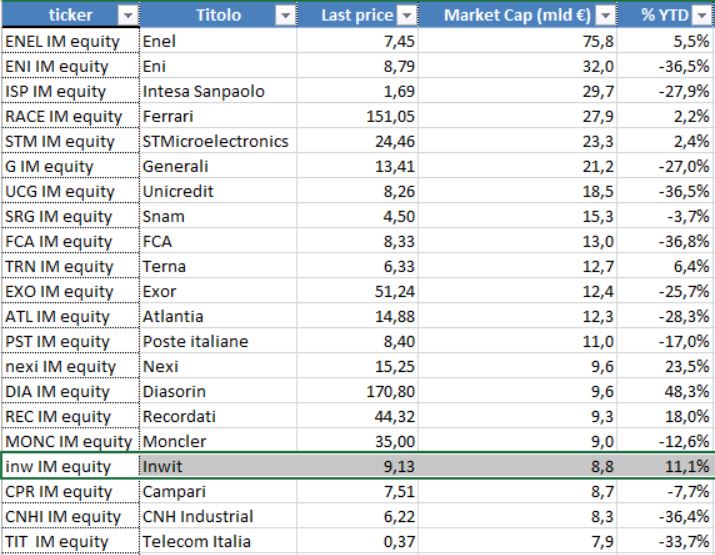Click Generali's market cap 21,2
The image size is (715, 555).
pos(518,166)
